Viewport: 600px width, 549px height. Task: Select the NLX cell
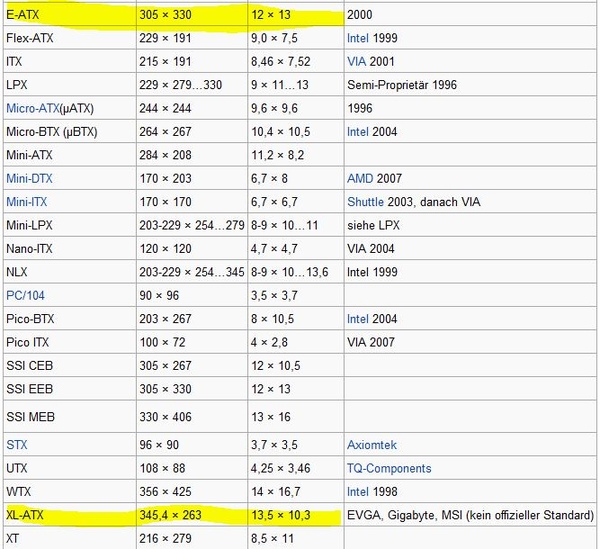coord(70,272)
